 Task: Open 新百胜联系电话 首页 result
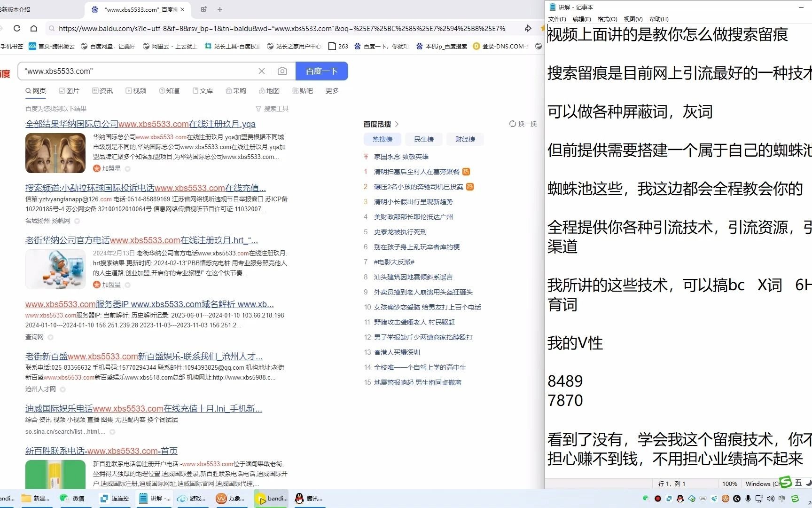(101, 451)
